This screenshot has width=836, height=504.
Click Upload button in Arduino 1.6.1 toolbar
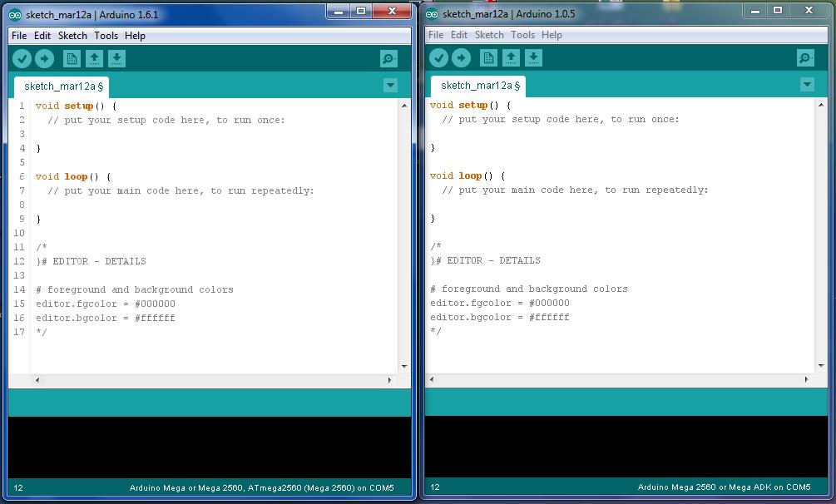[44, 58]
